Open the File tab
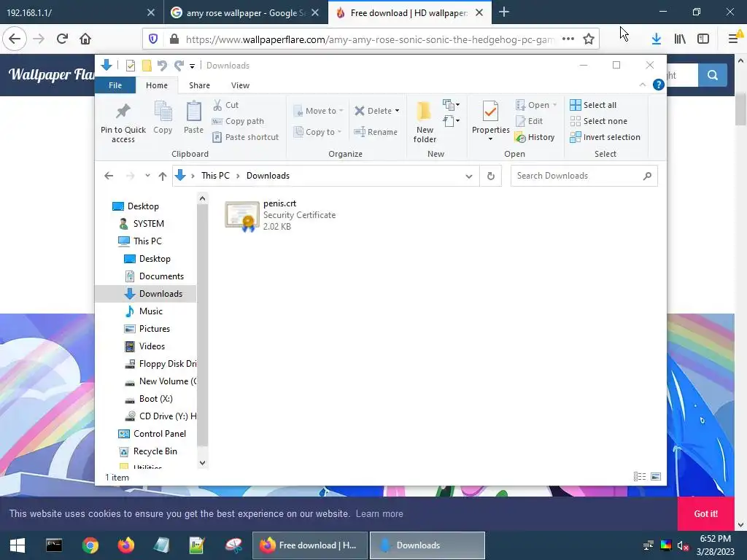The height and width of the screenshot is (560, 747). tap(115, 85)
